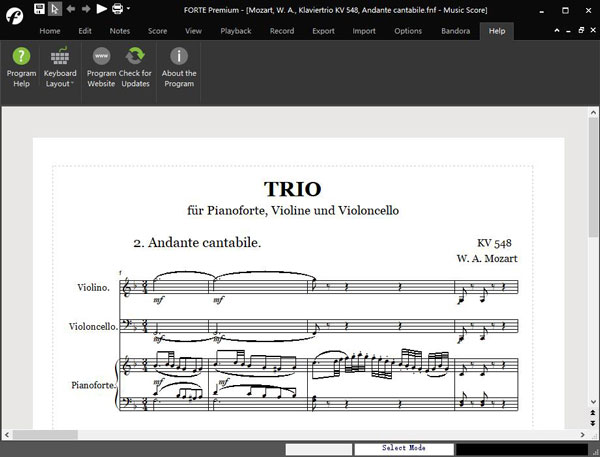
Task: Click the Select Mode status field
Action: (404, 449)
